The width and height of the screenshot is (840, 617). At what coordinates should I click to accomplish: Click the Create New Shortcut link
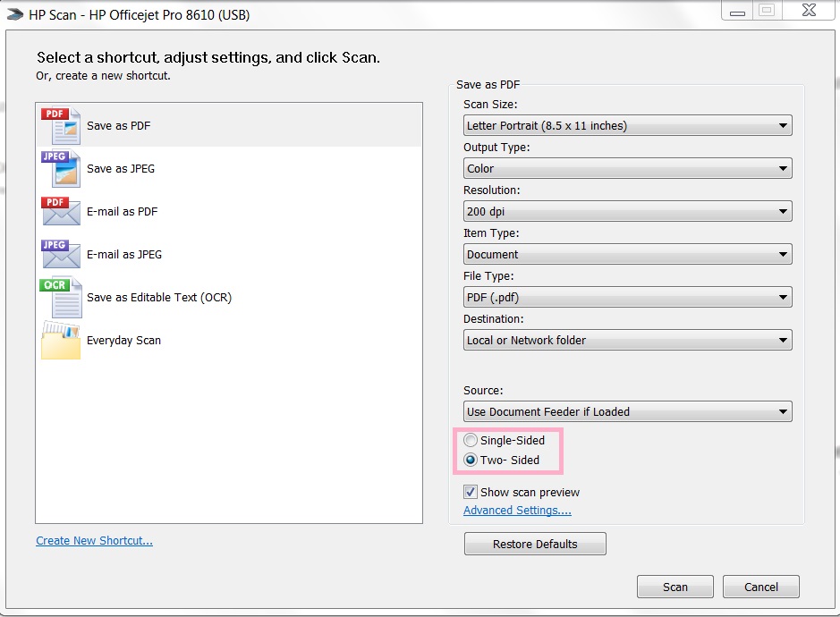[x=94, y=541]
